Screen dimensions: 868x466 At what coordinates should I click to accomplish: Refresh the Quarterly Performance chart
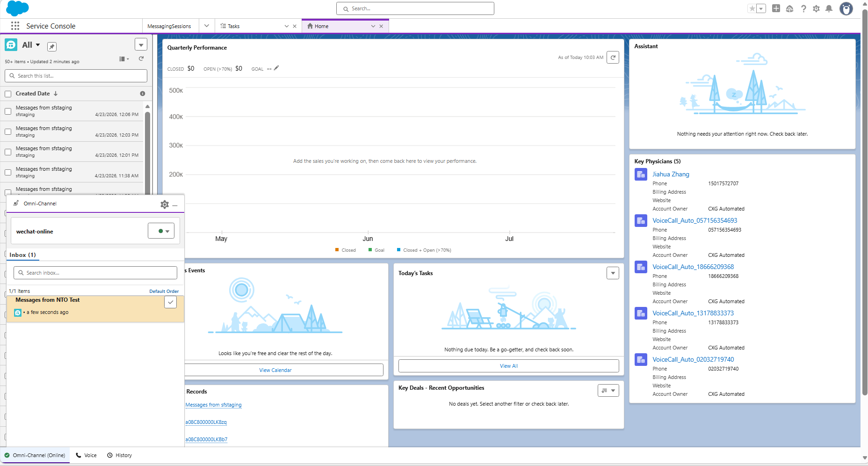(613, 58)
